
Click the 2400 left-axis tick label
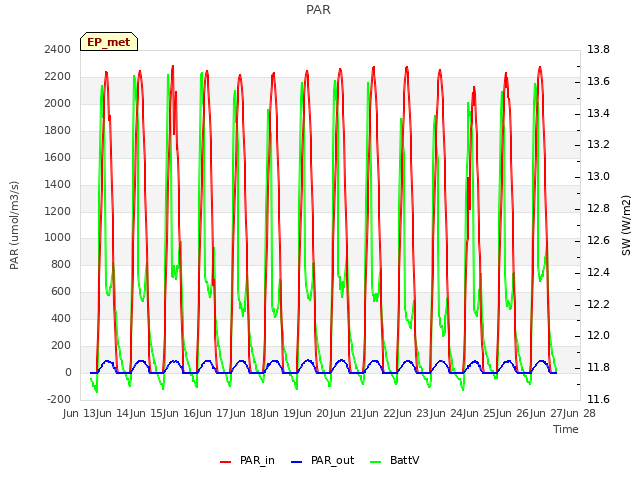pyautogui.click(x=58, y=49)
